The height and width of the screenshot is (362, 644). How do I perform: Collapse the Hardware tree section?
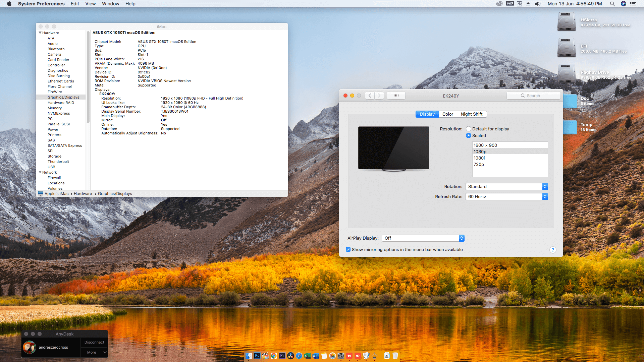pos(40,33)
